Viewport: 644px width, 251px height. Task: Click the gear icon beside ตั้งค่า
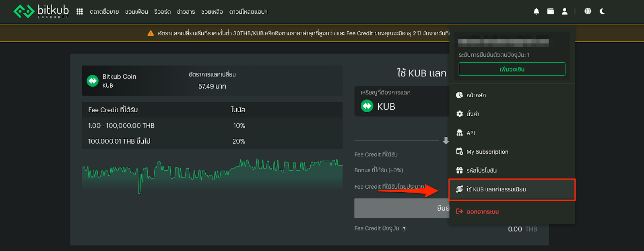pos(459,114)
